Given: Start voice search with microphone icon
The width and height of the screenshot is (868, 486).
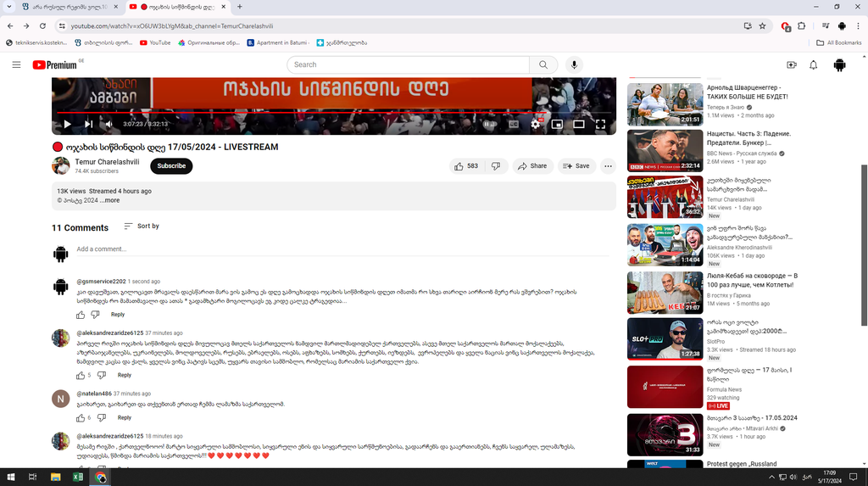Looking at the screenshot, I should click(x=574, y=64).
